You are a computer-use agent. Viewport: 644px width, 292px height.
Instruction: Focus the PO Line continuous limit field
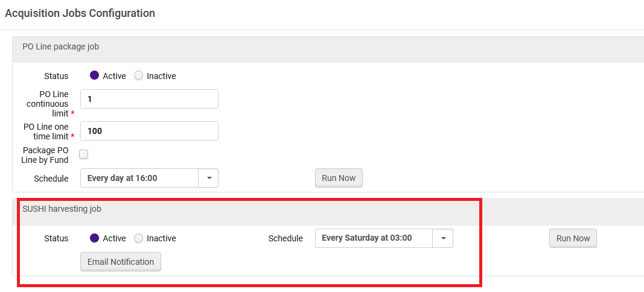point(149,99)
